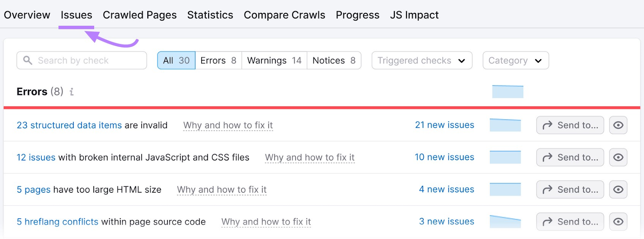644x239 pixels.
Task: Click the blue trend chart on the hreflang row
Action: pos(505,221)
